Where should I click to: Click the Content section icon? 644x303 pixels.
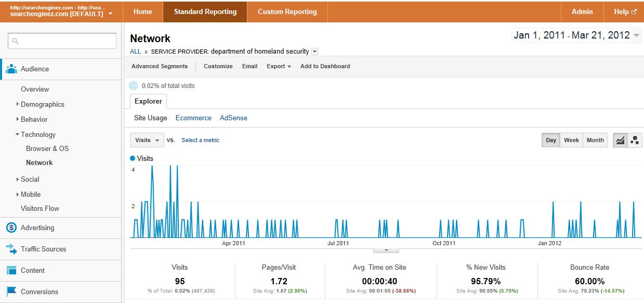(x=11, y=270)
